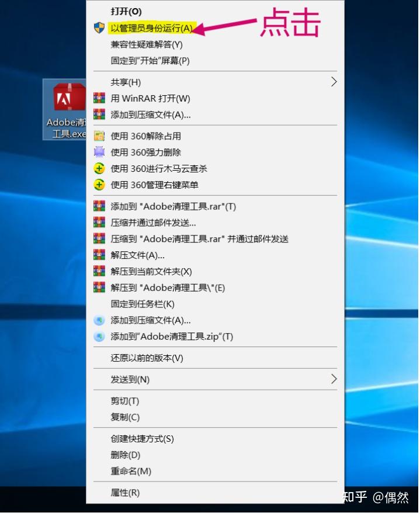Run 使用 360进行木马云查杀

(159, 168)
